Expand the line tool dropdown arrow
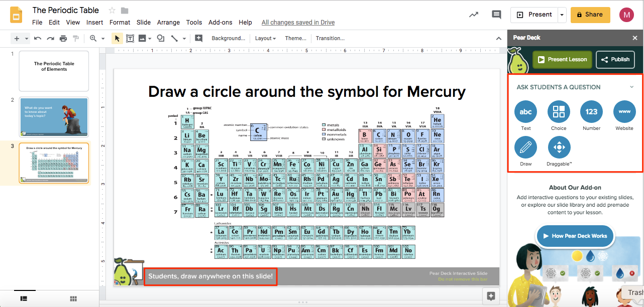The width and height of the screenshot is (644, 307). click(x=184, y=38)
